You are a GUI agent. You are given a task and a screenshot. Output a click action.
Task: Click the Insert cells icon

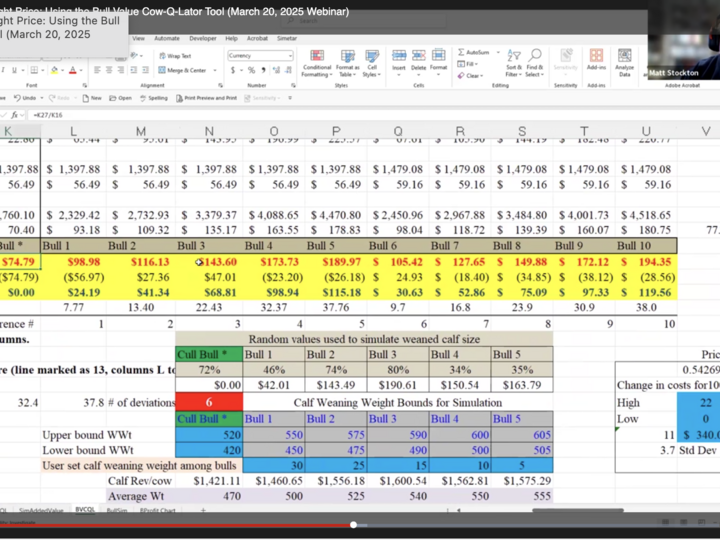click(399, 61)
